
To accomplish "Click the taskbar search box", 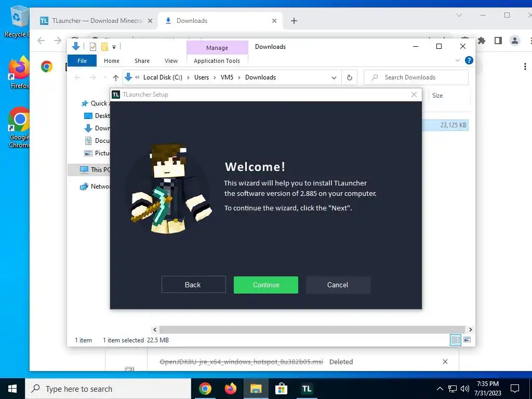I will tap(108, 389).
